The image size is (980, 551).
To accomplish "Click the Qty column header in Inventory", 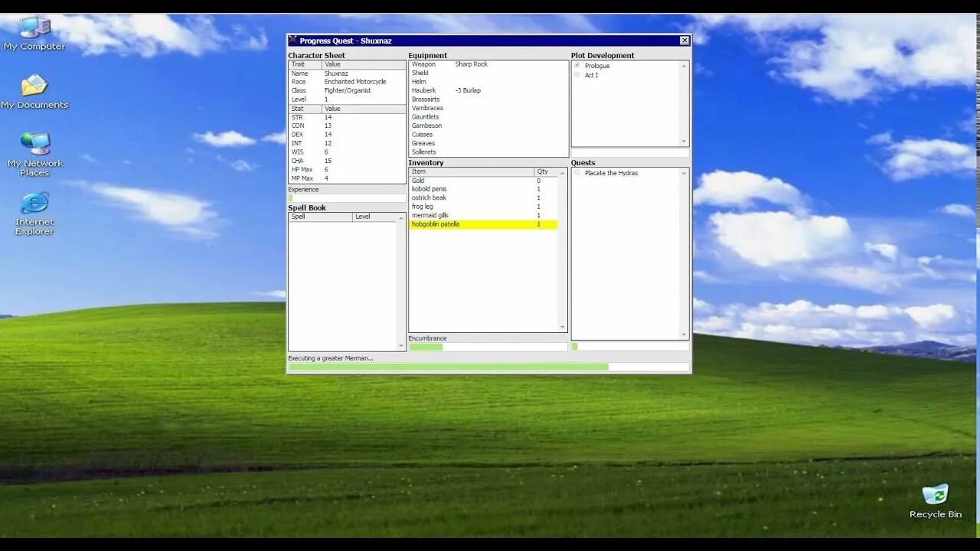I will (547, 171).
